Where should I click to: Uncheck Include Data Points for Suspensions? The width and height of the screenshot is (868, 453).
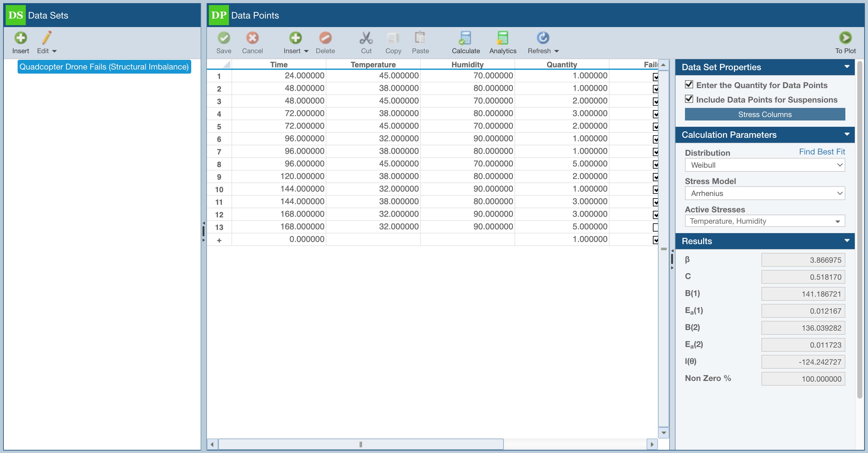689,99
